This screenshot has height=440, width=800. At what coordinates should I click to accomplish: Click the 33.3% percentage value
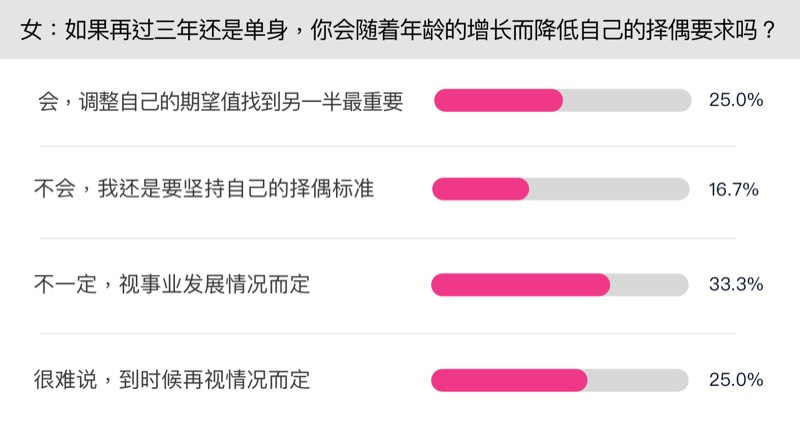point(736,285)
